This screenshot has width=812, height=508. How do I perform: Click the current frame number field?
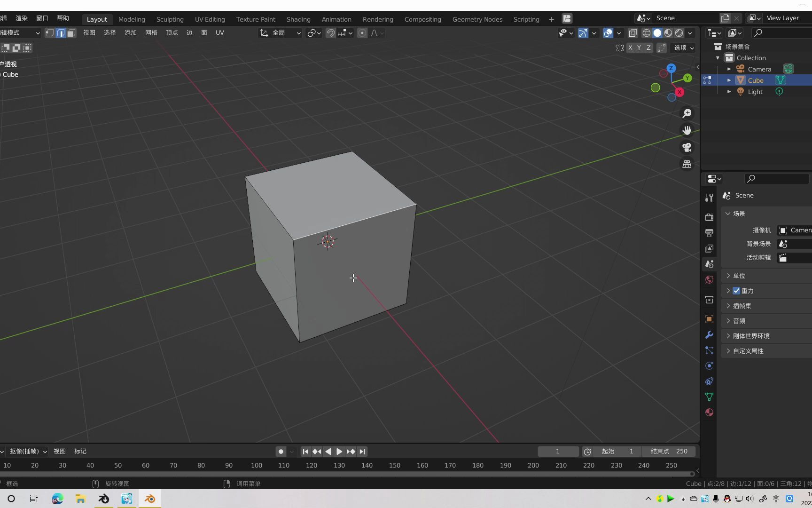[x=558, y=451]
